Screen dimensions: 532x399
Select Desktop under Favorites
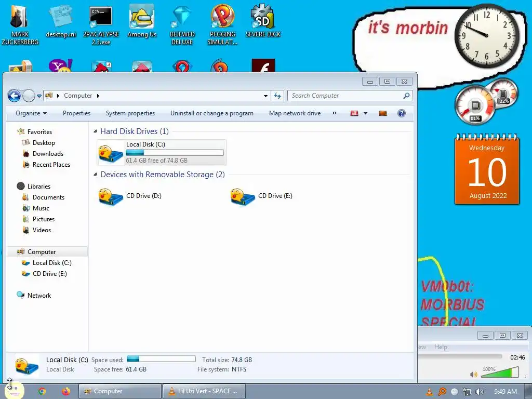44,143
